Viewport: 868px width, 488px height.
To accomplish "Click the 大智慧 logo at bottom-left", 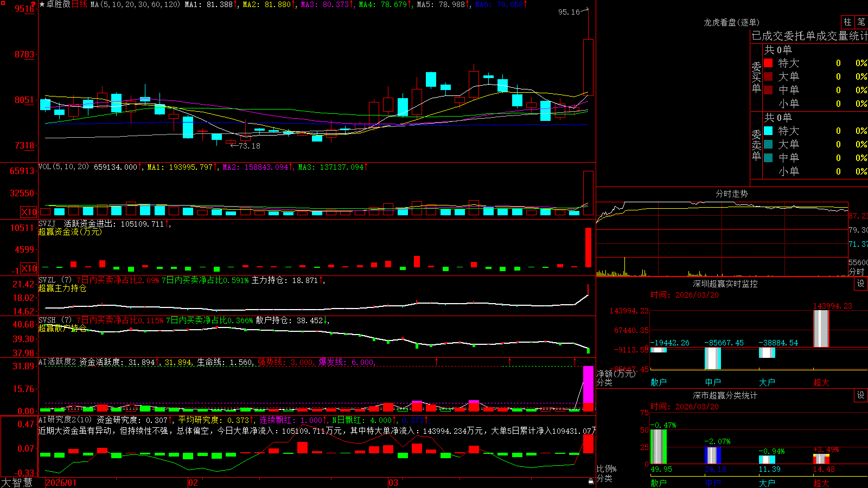I will 17,482.
